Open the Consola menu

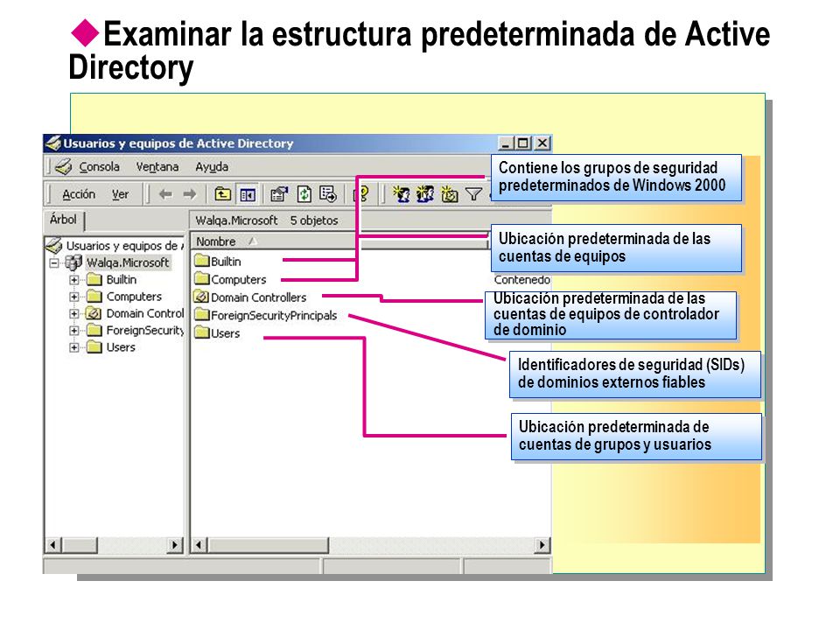tap(99, 166)
